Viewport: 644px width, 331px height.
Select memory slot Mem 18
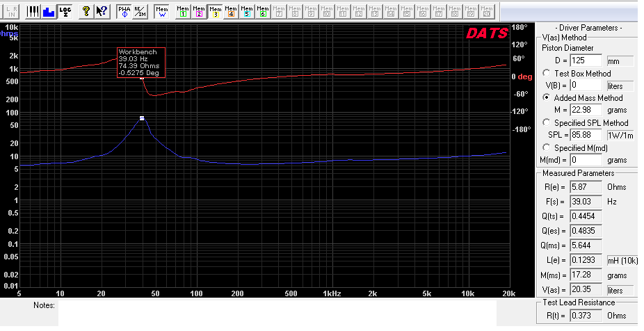455,12
